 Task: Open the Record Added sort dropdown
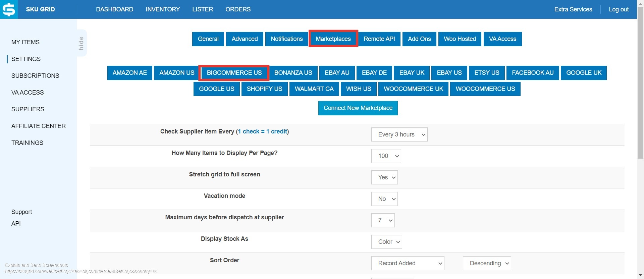[408, 263]
